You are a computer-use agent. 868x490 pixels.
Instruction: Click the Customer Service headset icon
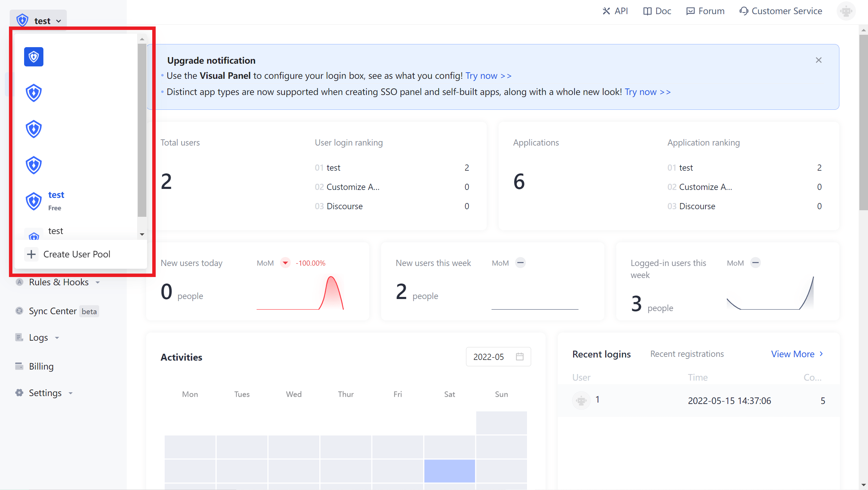[743, 11]
